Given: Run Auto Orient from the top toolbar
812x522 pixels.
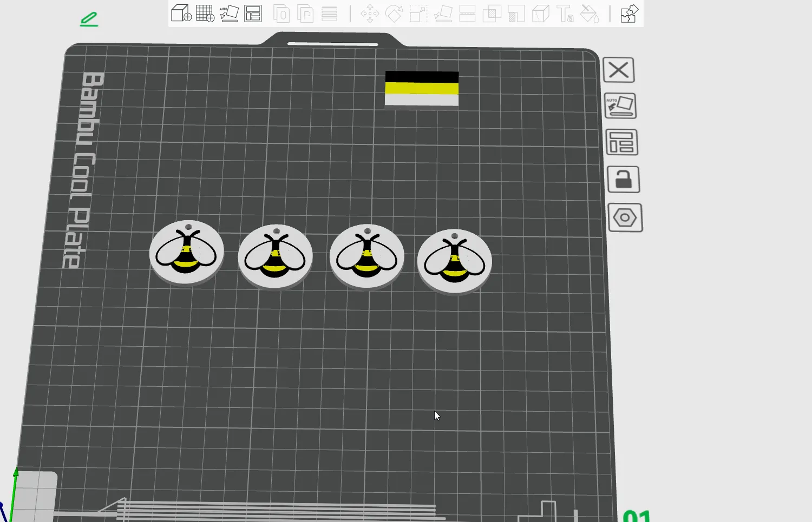Looking at the screenshot, I should (x=229, y=13).
